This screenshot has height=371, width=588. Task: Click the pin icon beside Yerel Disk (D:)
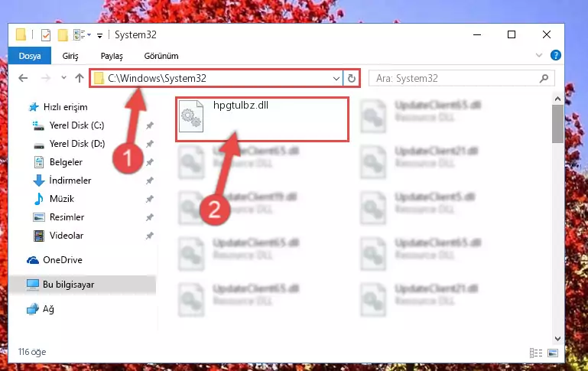point(150,144)
